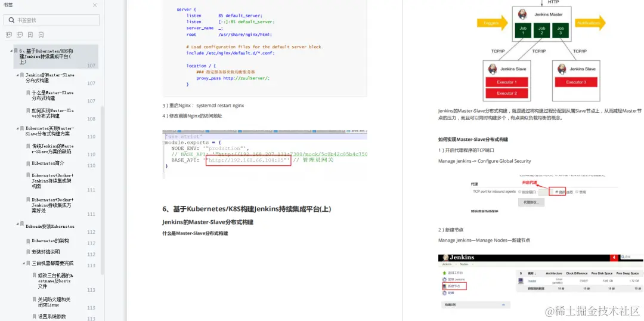The image size is (644, 321).
Task: Click the Free Disk Space column header
Action: click(x=602, y=273)
